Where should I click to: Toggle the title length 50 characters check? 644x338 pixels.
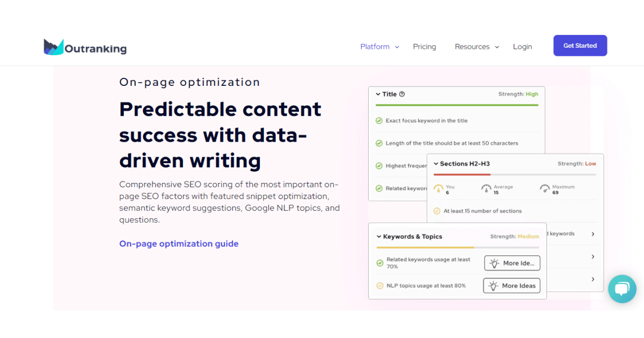379,143
